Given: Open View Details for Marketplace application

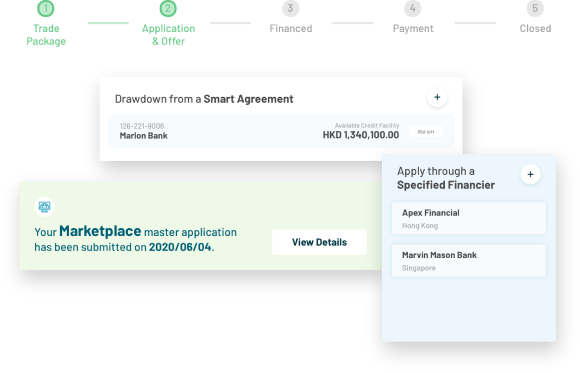Looking at the screenshot, I should (x=319, y=242).
